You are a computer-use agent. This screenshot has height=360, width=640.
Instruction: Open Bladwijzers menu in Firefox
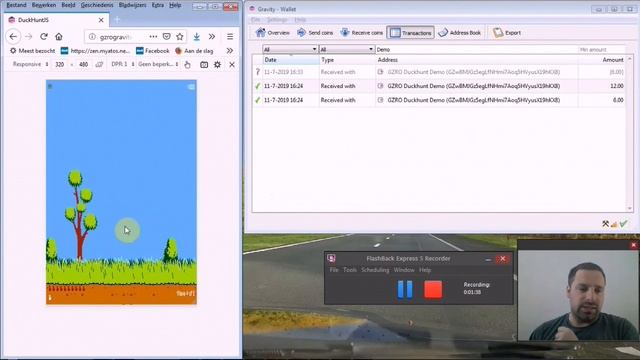pyautogui.click(x=132, y=5)
